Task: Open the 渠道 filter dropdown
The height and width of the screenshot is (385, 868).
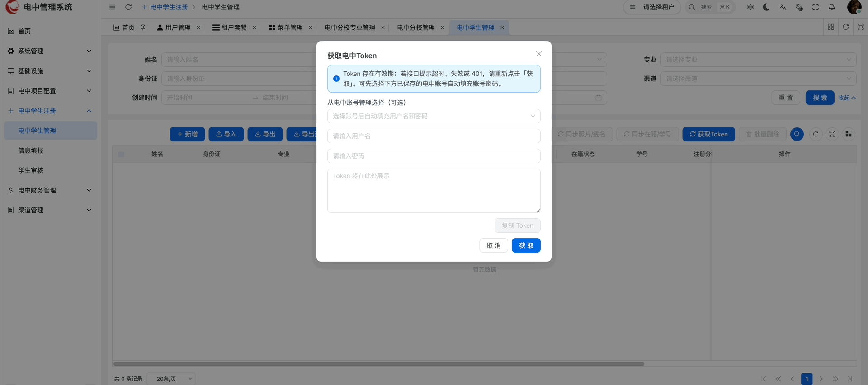Action: [x=759, y=79]
